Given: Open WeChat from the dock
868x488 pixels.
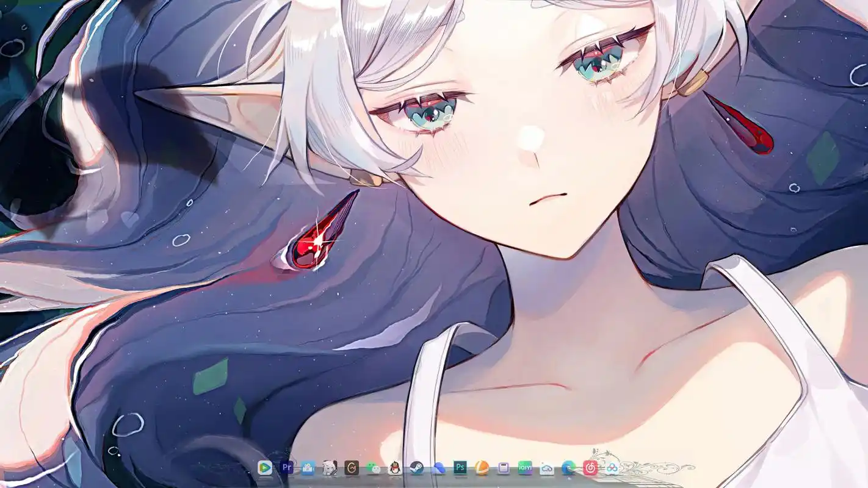Looking at the screenshot, I should (374, 468).
